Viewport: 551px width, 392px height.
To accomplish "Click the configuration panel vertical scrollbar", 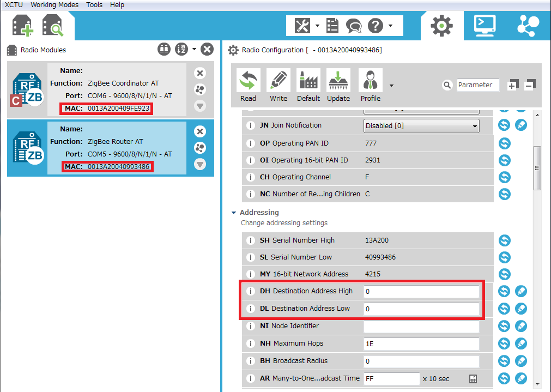I will point(537,168).
